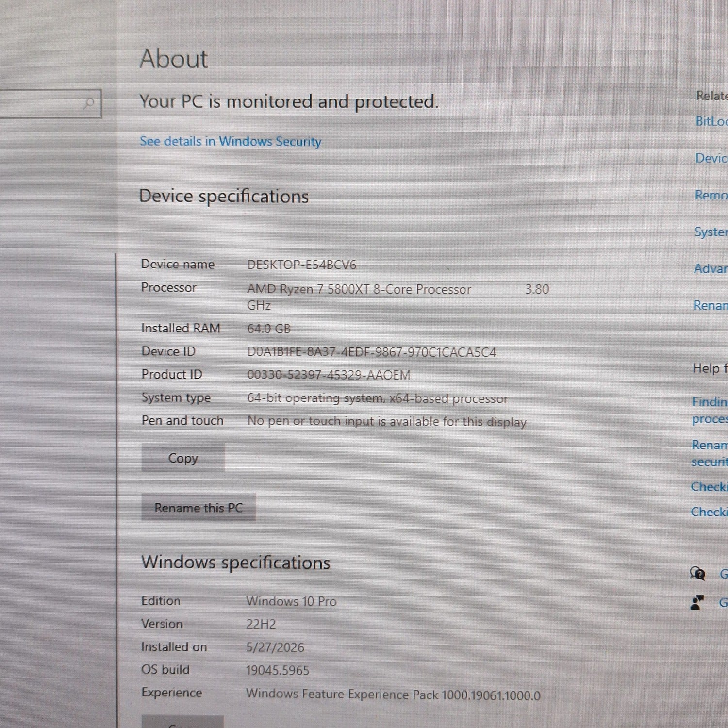Click the 3.80 processor speed value
This screenshot has height=728, width=728.
(537, 289)
